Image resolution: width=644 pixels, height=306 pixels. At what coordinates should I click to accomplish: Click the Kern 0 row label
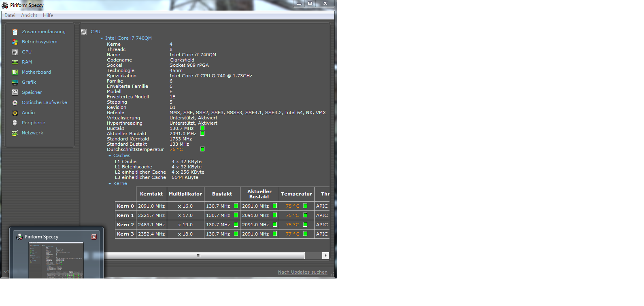[x=125, y=206]
